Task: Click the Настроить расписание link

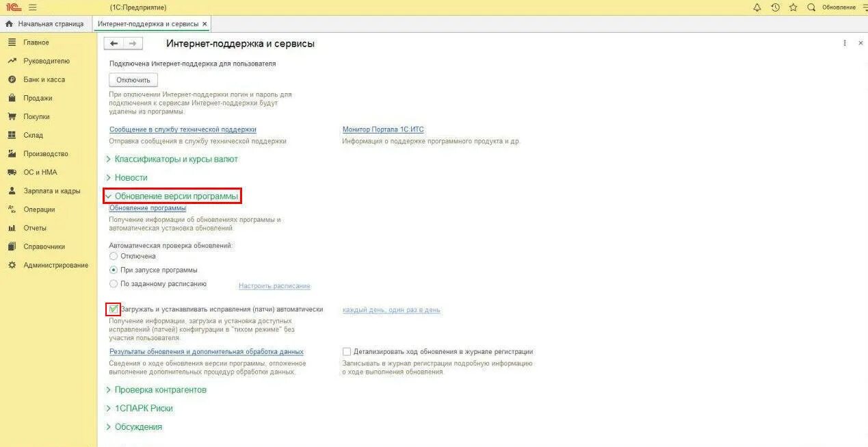Action: pyautogui.click(x=274, y=286)
